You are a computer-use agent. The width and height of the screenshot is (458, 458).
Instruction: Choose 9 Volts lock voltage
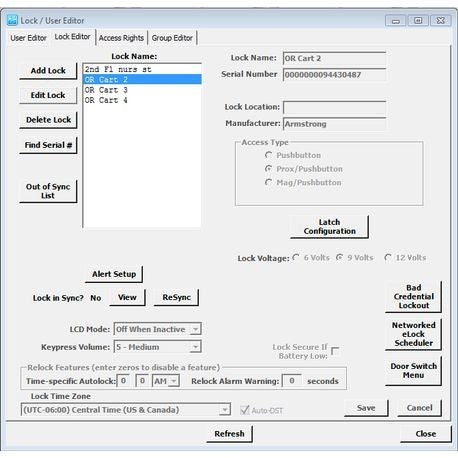[x=339, y=257]
